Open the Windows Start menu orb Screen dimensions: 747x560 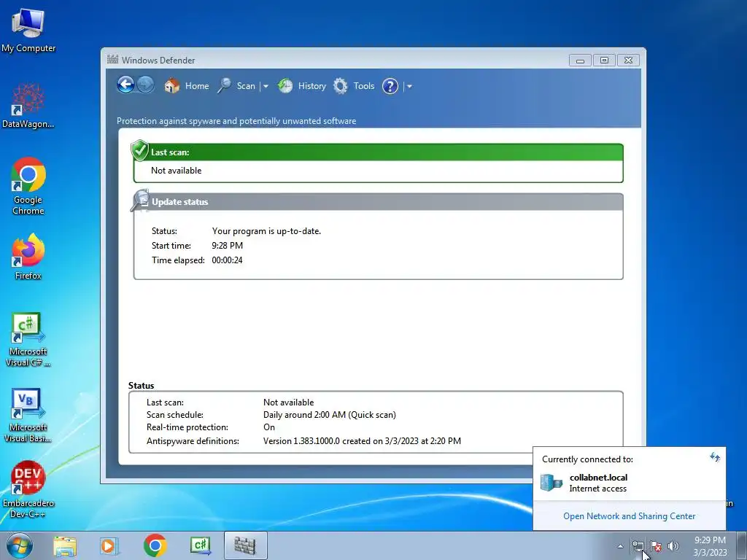coord(20,545)
